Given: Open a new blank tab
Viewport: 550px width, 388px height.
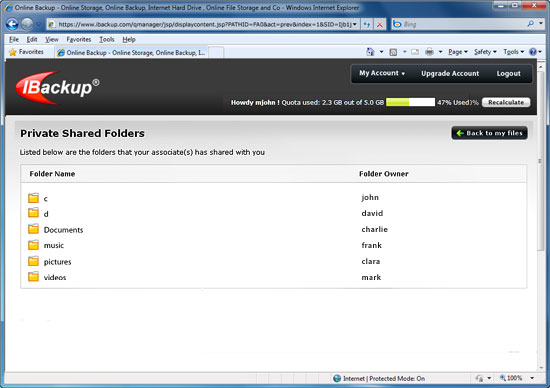Looking at the screenshot, I should [216, 53].
